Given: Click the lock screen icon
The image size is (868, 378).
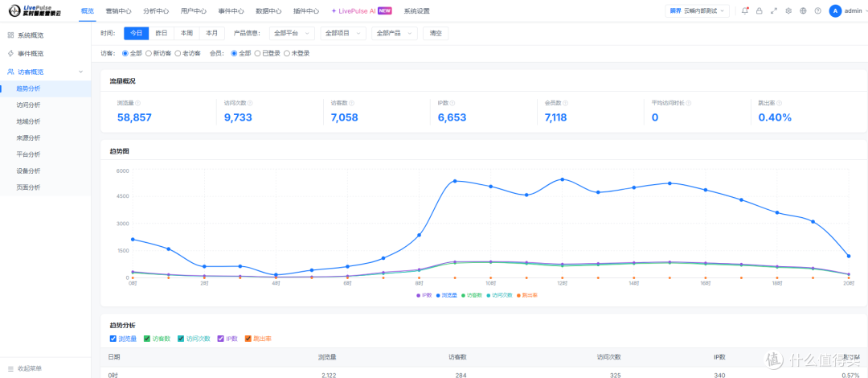Looking at the screenshot, I should tap(759, 10).
